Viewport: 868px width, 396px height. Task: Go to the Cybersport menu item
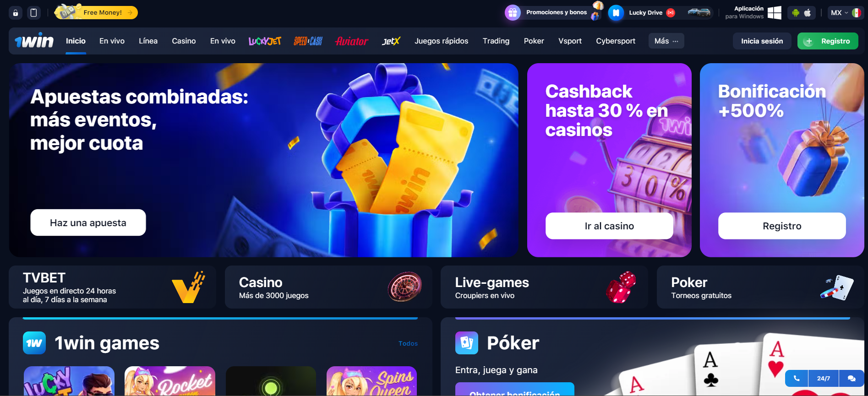point(616,41)
